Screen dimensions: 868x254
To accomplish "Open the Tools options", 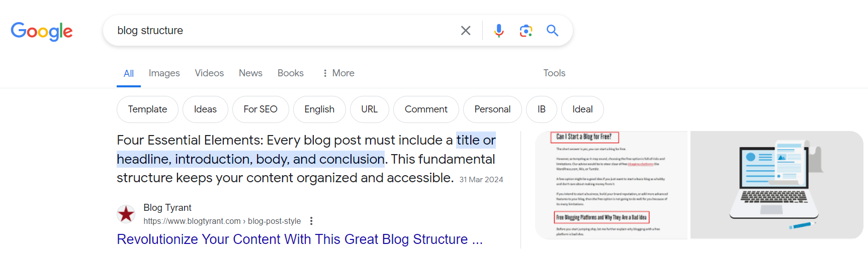I will (554, 73).
